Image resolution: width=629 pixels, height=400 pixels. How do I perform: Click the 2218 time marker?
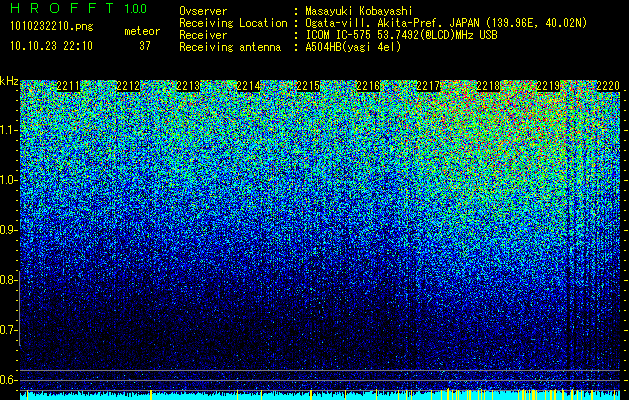coord(488,86)
